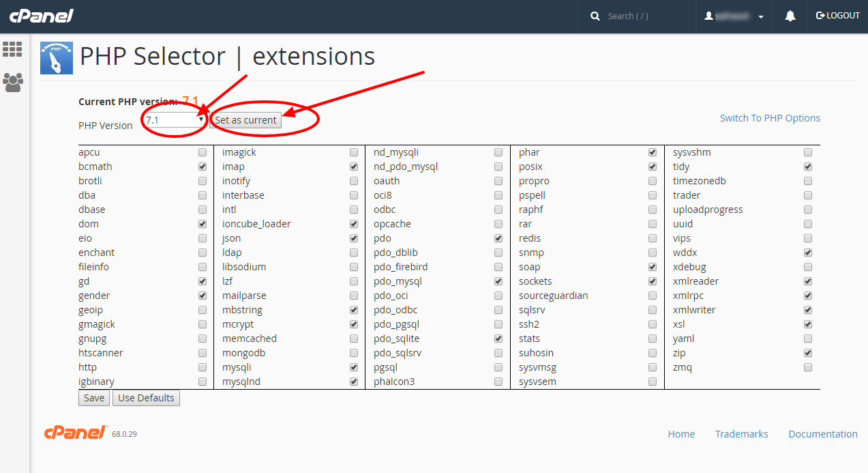Enable the apcu extension checkbox

203,152
